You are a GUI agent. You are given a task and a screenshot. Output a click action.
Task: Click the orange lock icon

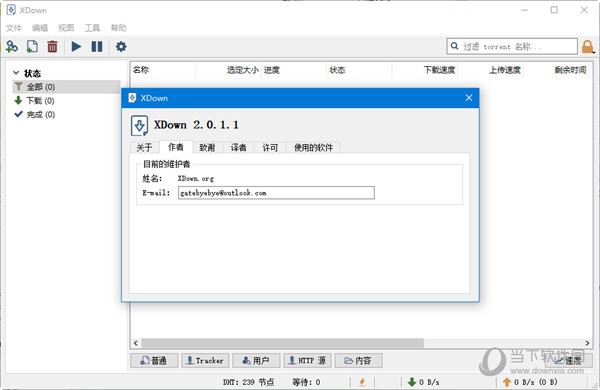pos(587,47)
